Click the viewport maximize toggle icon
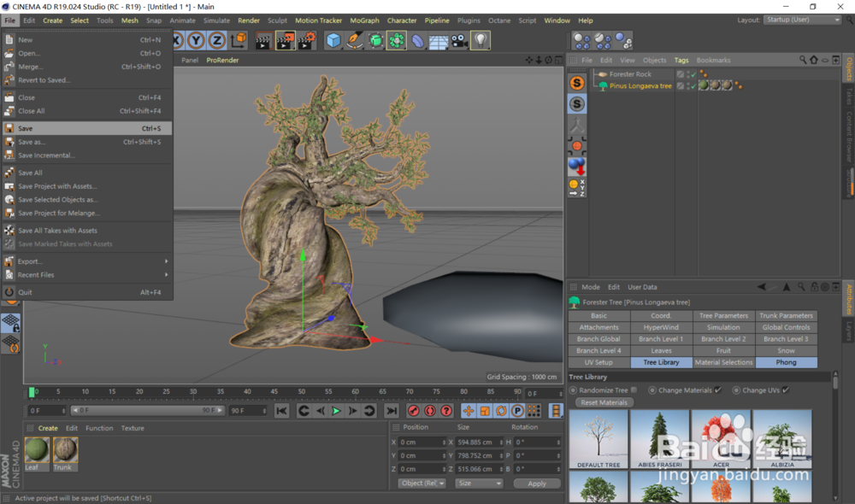This screenshot has width=855, height=504. (x=558, y=60)
